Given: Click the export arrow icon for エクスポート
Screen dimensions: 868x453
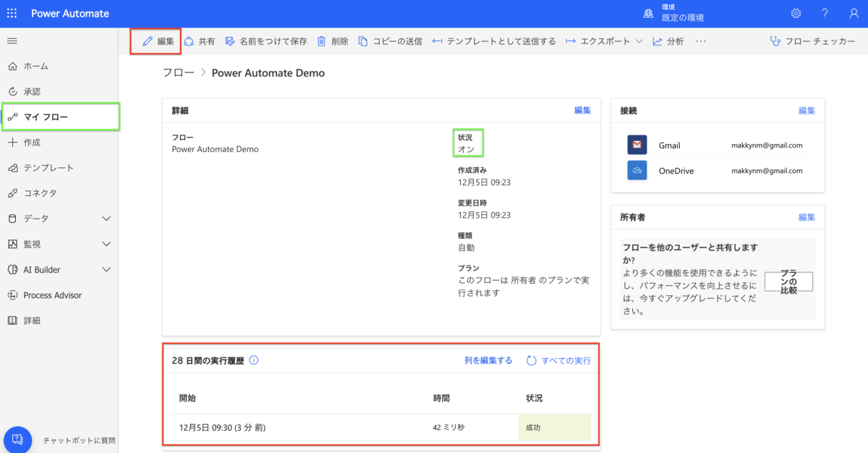Looking at the screenshot, I should click(x=571, y=41).
